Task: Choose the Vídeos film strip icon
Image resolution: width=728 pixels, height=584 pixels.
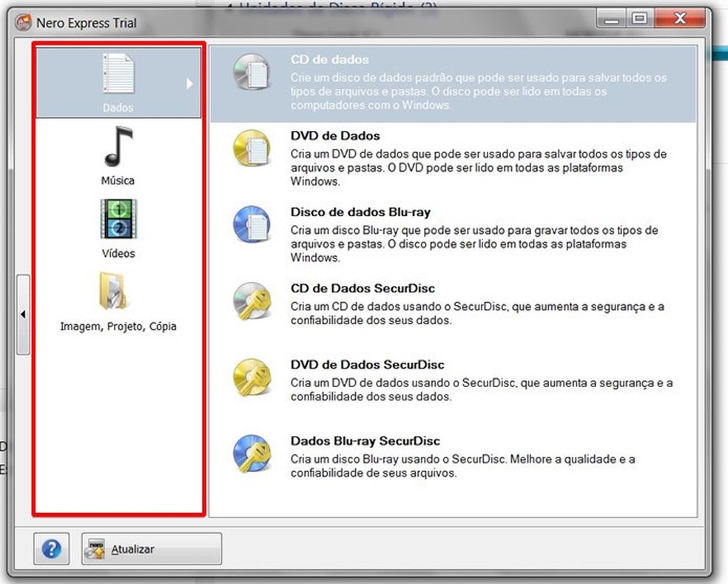Action: pyautogui.click(x=118, y=219)
